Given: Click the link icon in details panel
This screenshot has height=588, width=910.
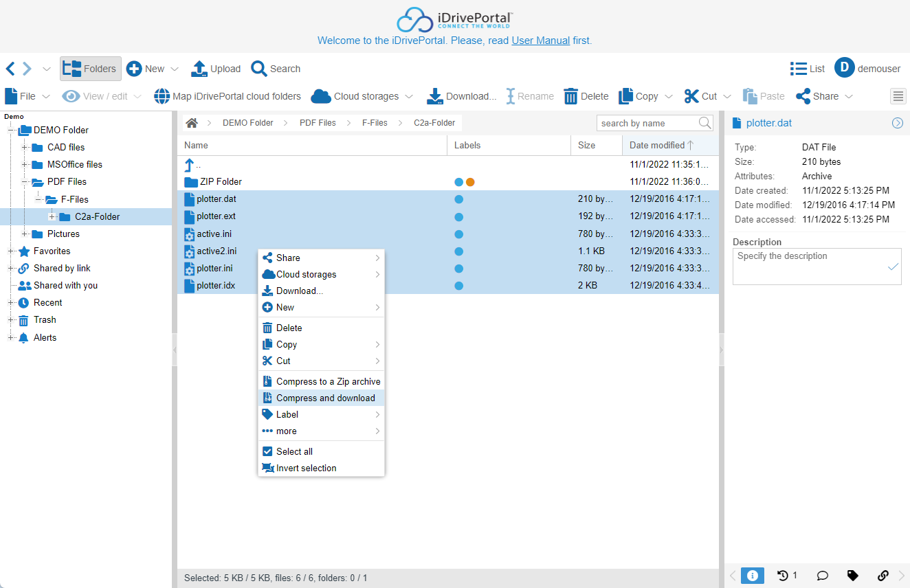Looking at the screenshot, I should click(883, 576).
